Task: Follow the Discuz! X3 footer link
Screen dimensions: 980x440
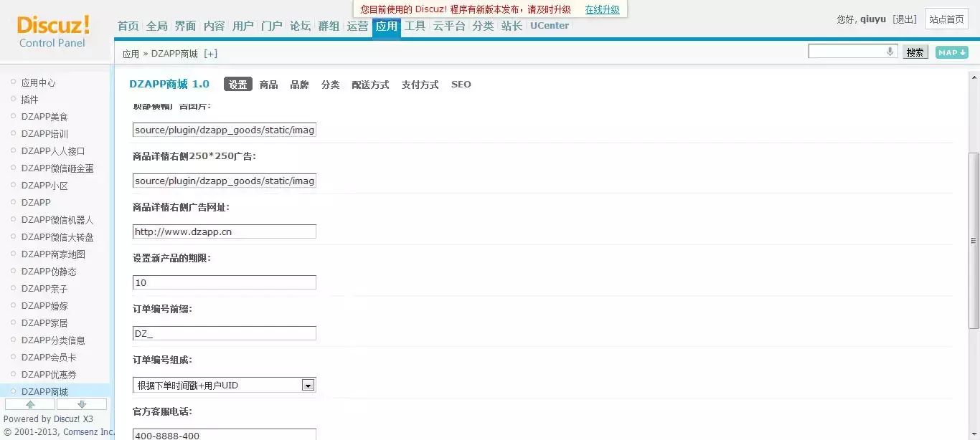Action: [x=73, y=419]
